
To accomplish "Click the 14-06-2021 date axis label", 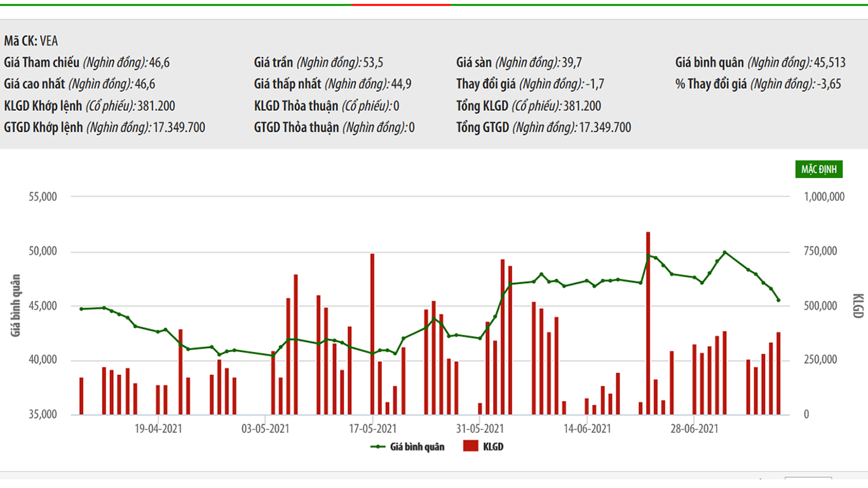I will 587,429.
